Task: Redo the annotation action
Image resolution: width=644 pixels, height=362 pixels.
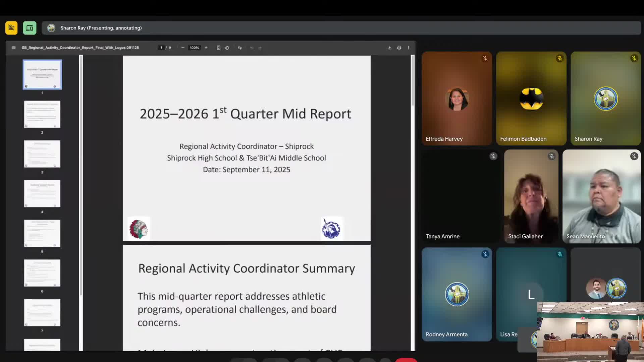Action: point(260,48)
